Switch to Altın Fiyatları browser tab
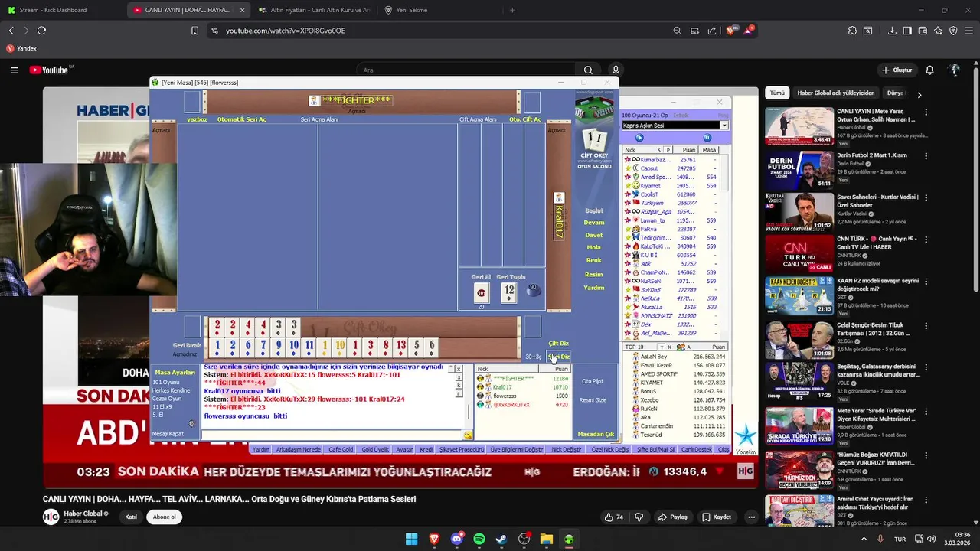Image resolution: width=980 pixels, height=551 pixels. point(314,10)
